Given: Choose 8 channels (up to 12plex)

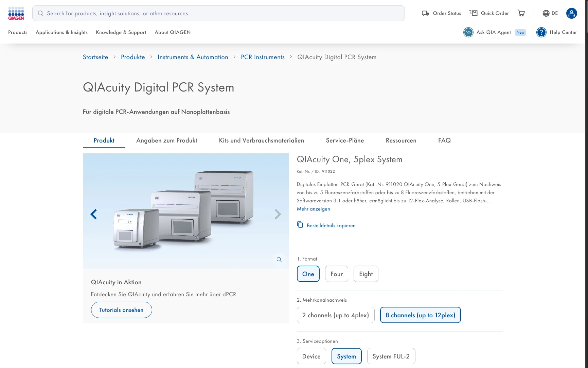Looking at the screenshot, I should click(420, 315).
